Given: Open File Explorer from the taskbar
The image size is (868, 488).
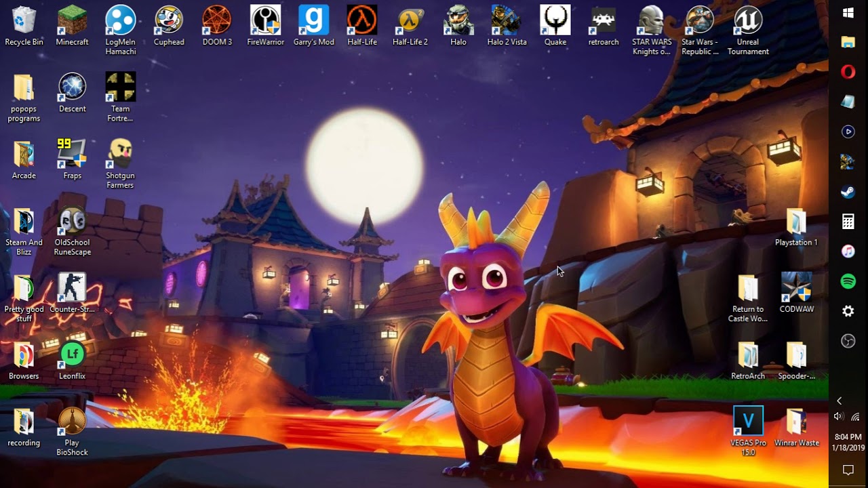Looking at the screenshot, I should (848, 42).
